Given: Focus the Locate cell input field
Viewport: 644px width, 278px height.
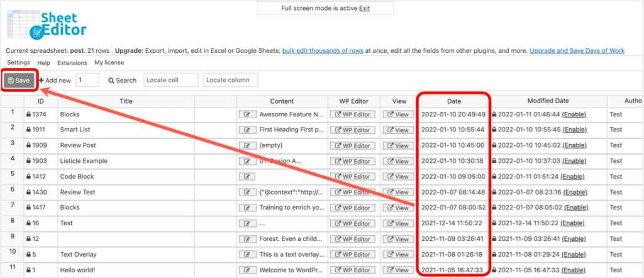Looking at the screenshot, I should 170,81.
